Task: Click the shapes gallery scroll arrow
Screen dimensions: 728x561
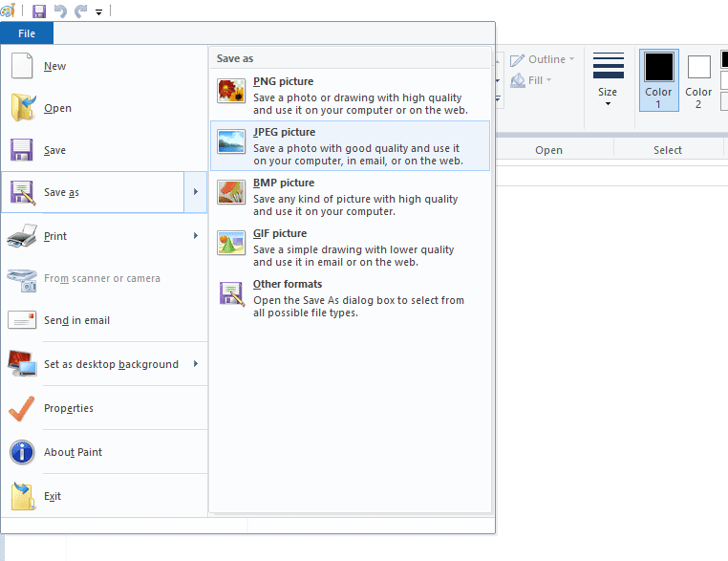Action: [498, 80]
